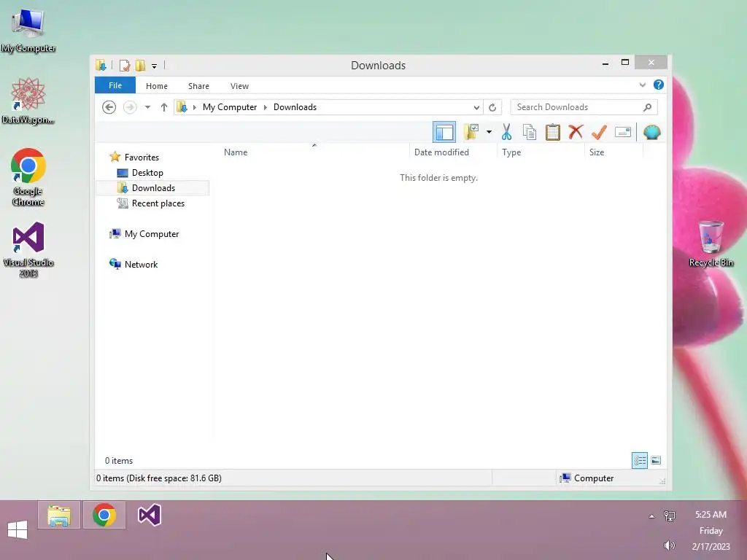The image size is (747, 560).
Task: Open the Windows Start button
Action: click(x=18, y=529)
